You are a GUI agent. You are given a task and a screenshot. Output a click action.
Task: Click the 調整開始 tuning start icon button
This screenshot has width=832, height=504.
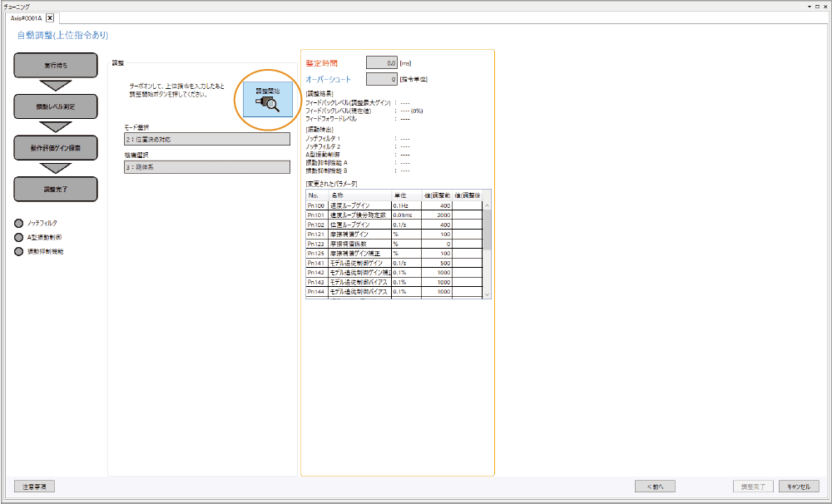[x=268, y=100]
